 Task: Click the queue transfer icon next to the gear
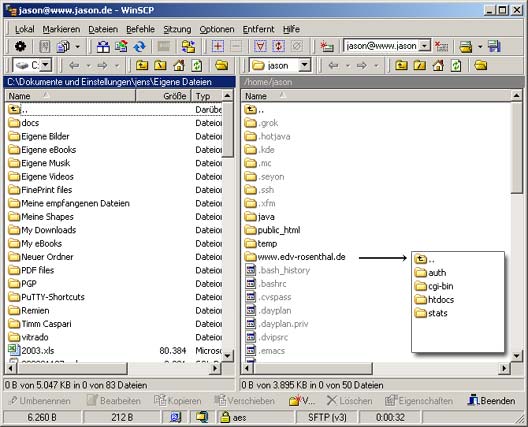(x=45, y=46)
